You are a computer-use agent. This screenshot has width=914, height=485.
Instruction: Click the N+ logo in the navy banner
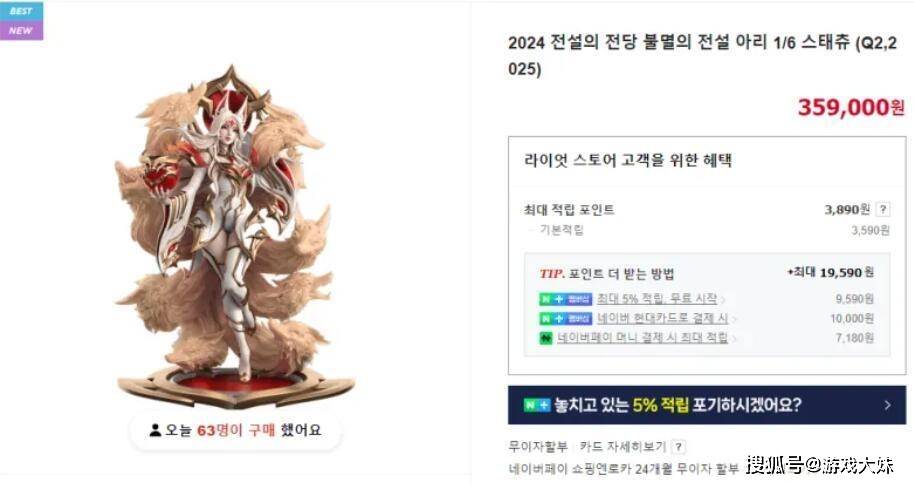click(x=536, y=405)
